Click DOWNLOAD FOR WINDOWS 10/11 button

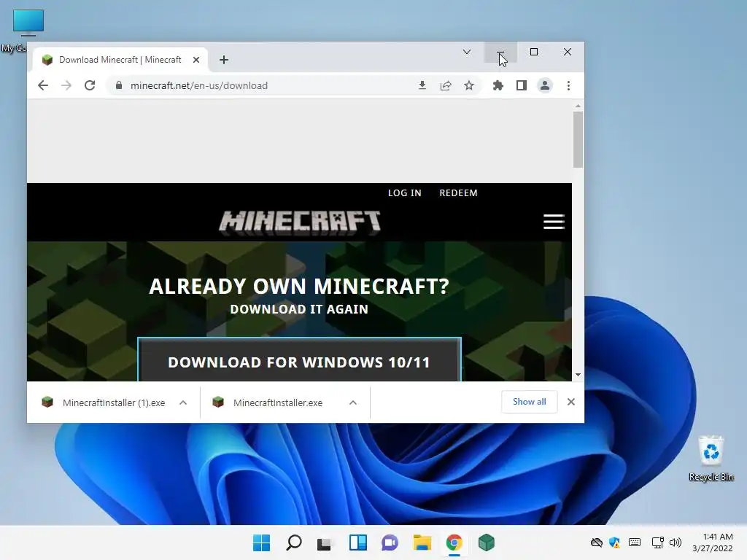(299, 360)
